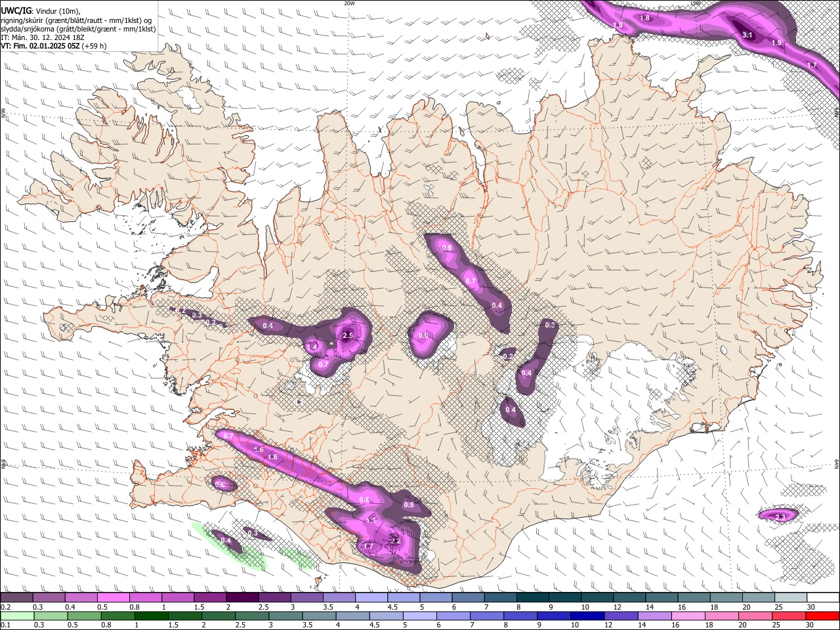
Task: Click the bright red rain swatch labeled 30
Action: pyautogui.click(x=822, y=616)
